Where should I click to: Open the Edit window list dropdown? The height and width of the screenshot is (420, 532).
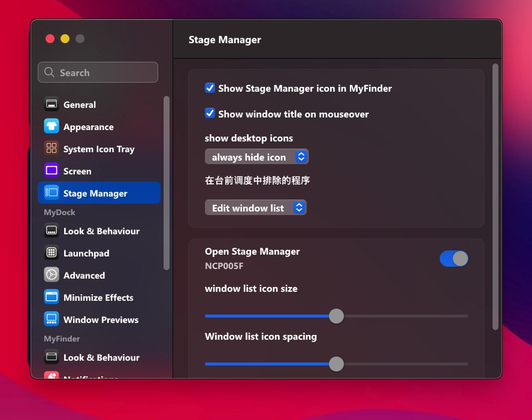[255, 208]
